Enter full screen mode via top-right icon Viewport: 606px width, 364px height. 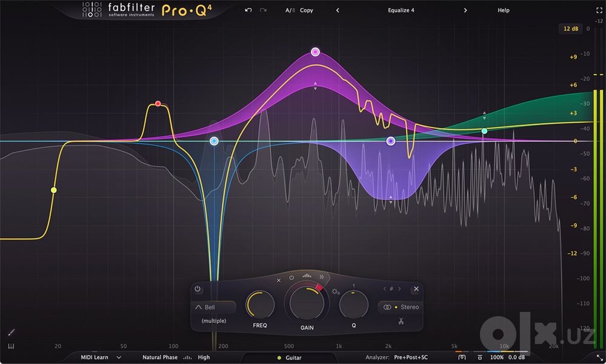click(599, 10)
